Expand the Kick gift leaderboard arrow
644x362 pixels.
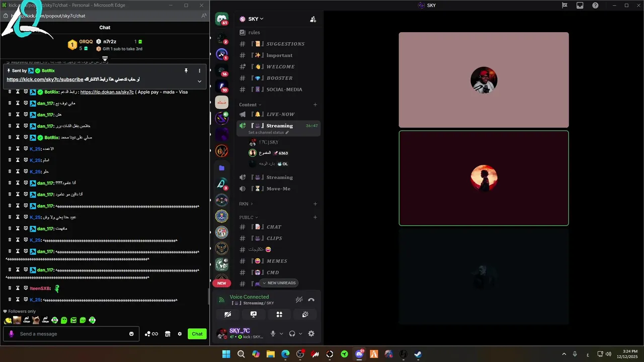(x=105, y=59)
